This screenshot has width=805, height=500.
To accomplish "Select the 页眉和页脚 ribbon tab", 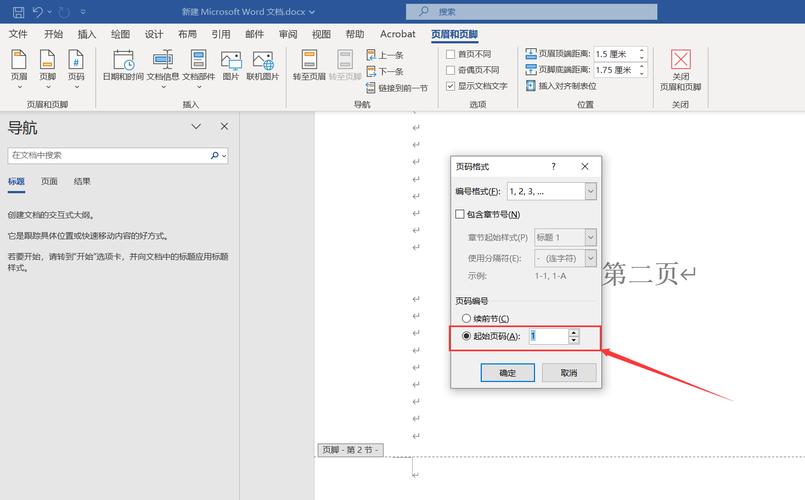I will pyautogui.click(x=454, y=34).
